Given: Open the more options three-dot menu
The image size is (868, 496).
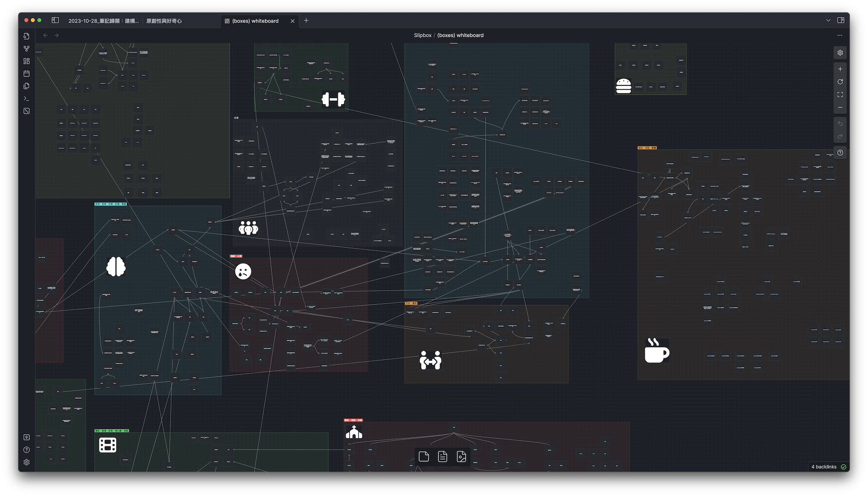Looking at the screenshot, I should (840, 35).
